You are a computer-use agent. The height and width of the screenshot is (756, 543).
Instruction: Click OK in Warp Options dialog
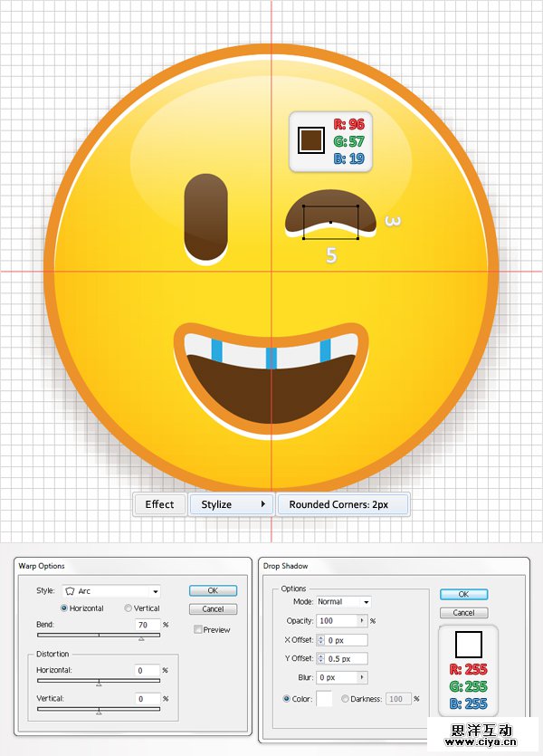(213, 591)
